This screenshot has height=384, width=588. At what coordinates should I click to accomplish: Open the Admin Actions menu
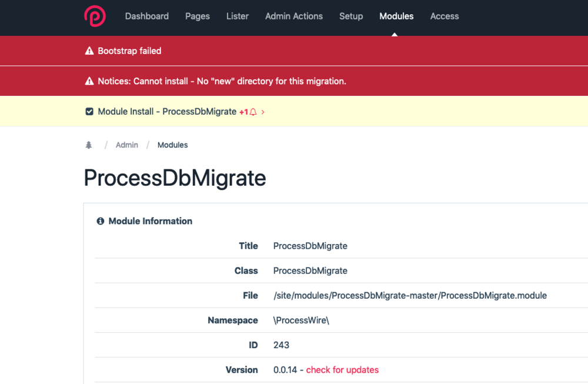pos(293,16)
